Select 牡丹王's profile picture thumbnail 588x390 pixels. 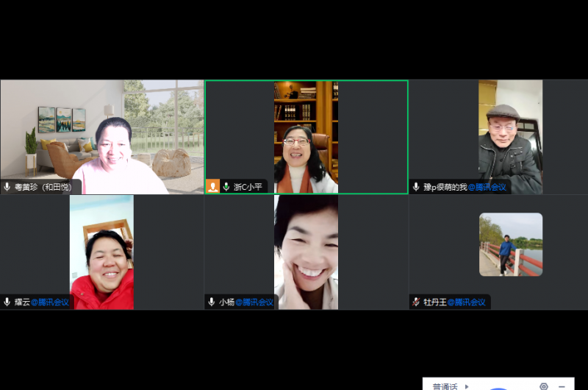pyautogui.click(x=511, y=244)
